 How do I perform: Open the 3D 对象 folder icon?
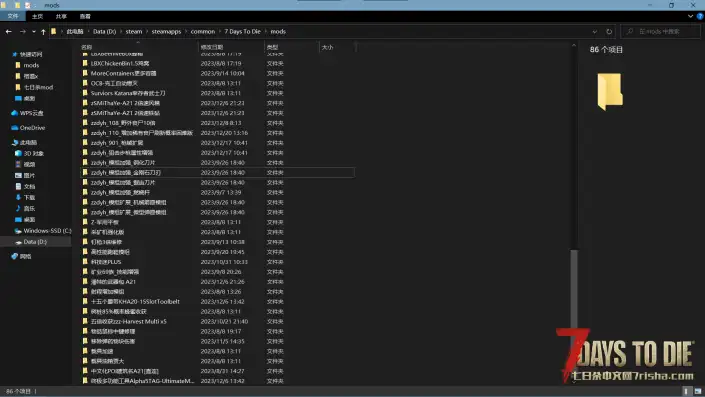(x=18, y=153)
